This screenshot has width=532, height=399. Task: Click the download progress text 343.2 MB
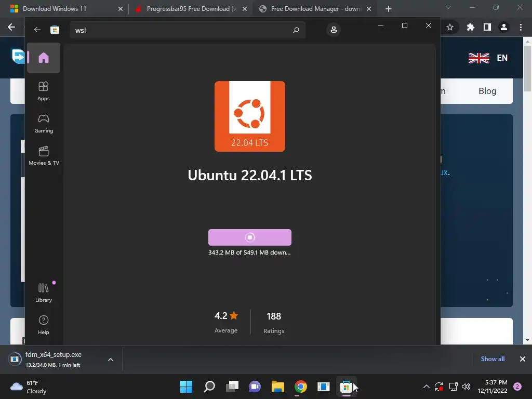click(x=249, y=252)
